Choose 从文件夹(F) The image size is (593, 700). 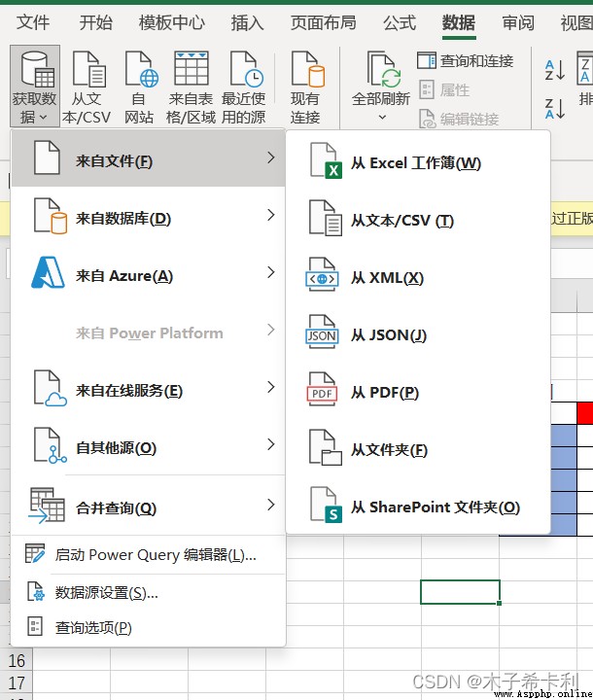point(418,449)
